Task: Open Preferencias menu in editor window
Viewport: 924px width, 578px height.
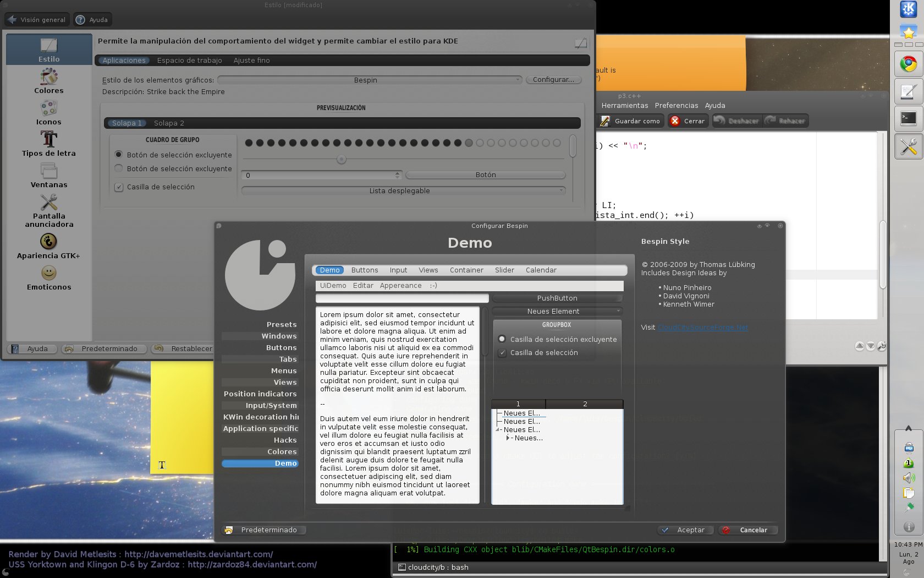Action: click(676, 106)
